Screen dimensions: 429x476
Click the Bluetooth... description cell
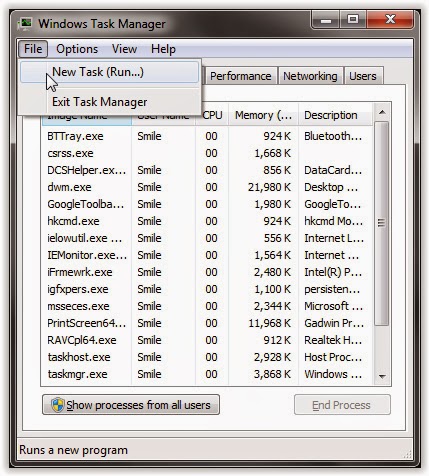coord(333,136)
